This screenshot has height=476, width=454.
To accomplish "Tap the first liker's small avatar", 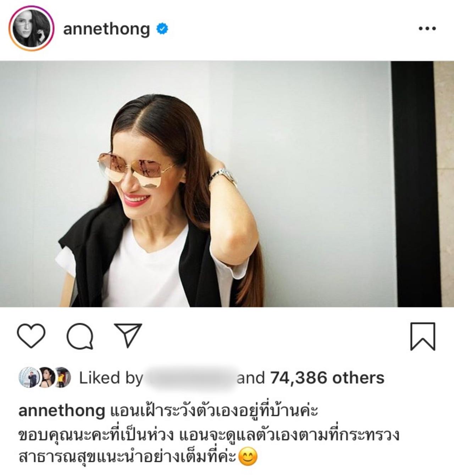I will point(29,378).
